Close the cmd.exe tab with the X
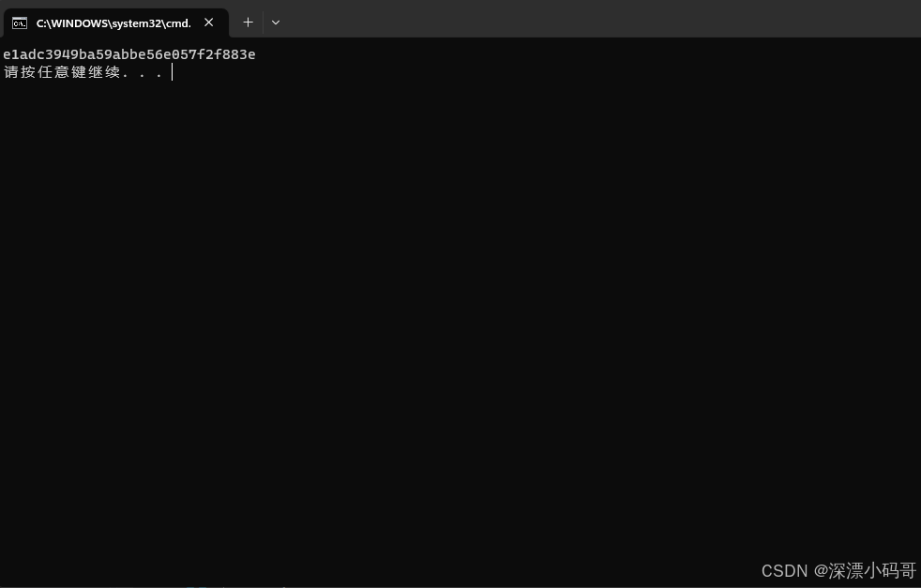The height and width of the screenshot is (588, 921). point(208,22)
